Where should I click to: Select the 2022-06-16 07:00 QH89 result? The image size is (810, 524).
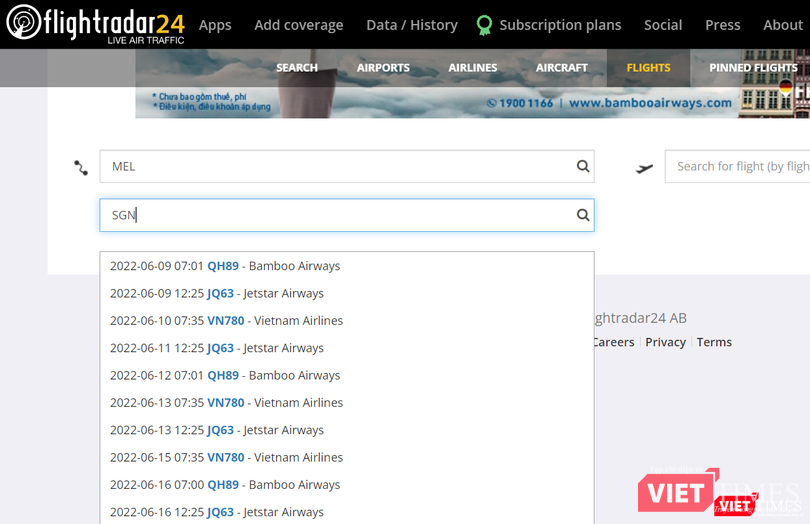(x=225, y=485)
